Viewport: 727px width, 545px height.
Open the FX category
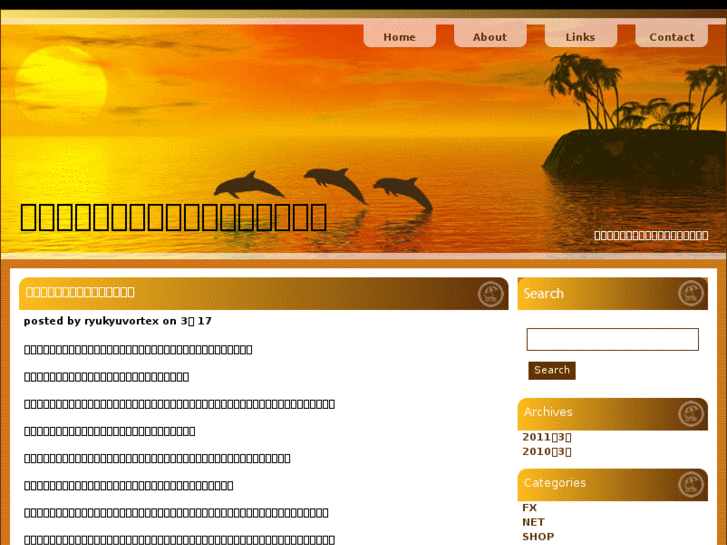(529, 507)
